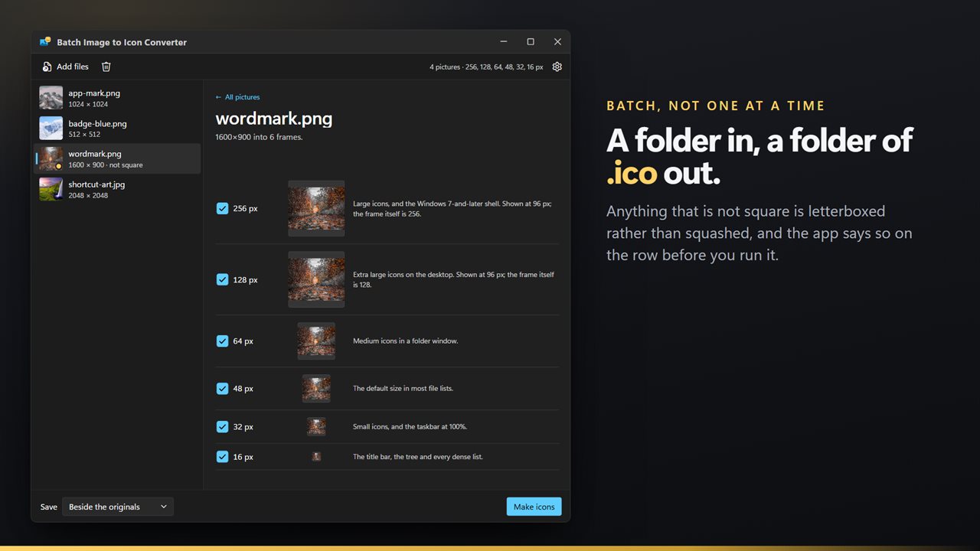Click "The default size in most file lists."
This screenshot has width=980, height=551.
(x=403, y=389)
